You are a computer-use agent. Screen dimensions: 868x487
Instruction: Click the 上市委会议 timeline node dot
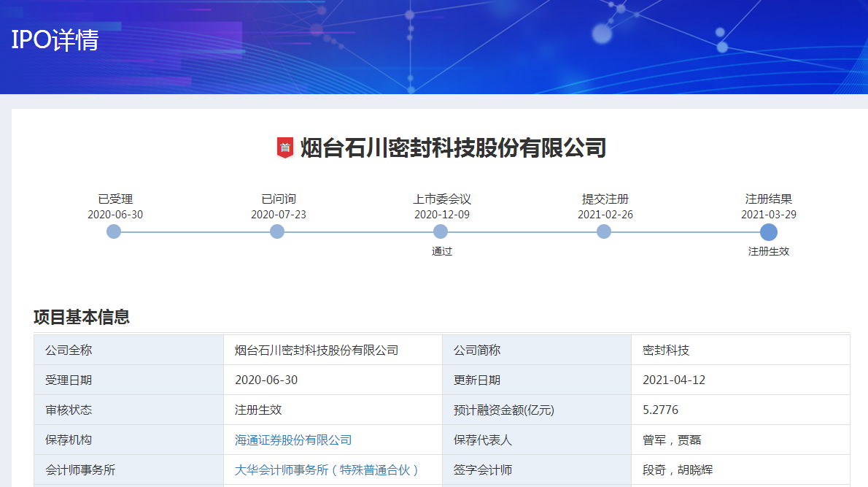[x=441, y=231]
